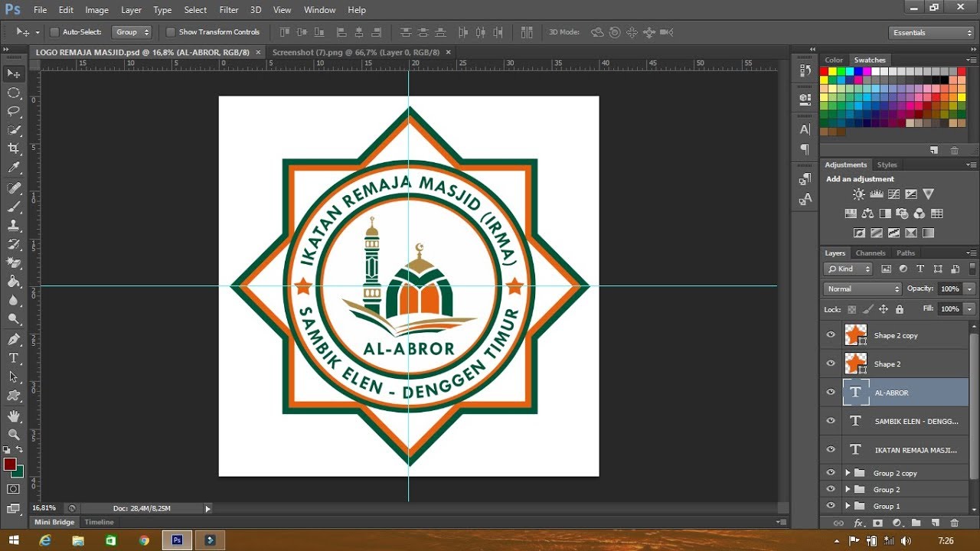Click the Levels adjustment icon
This screenshot has height=551, width=980.
pyautogui.click(x=877, y=194)
